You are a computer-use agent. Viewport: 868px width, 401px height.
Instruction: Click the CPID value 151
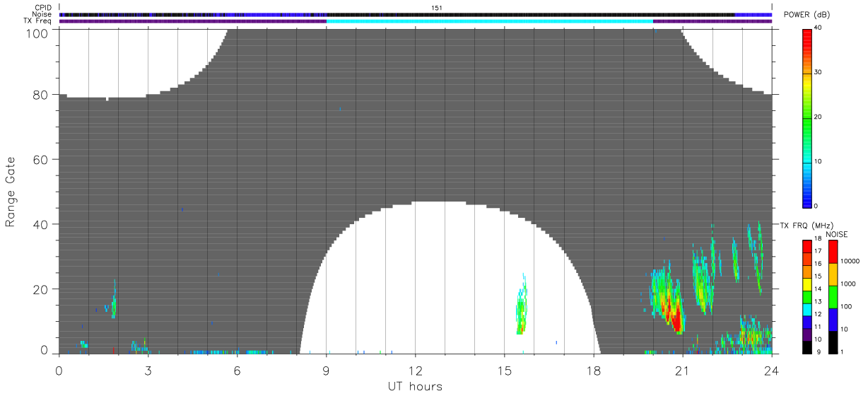point(436,7)
